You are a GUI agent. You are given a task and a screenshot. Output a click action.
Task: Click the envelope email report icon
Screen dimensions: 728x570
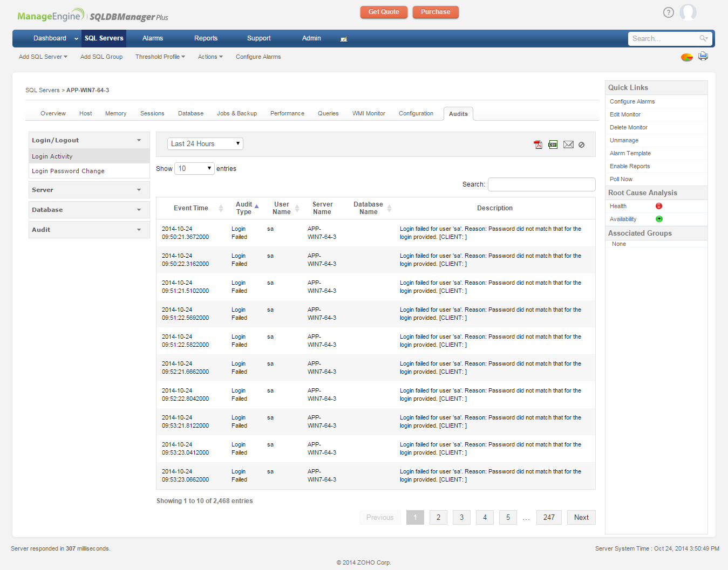(x=568, y=145)
